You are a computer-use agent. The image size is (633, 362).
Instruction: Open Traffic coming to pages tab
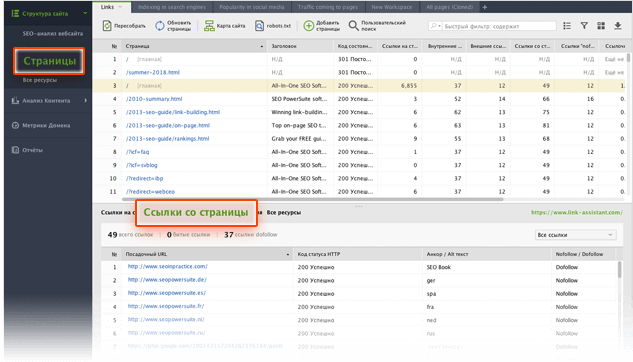pos(328,7)
